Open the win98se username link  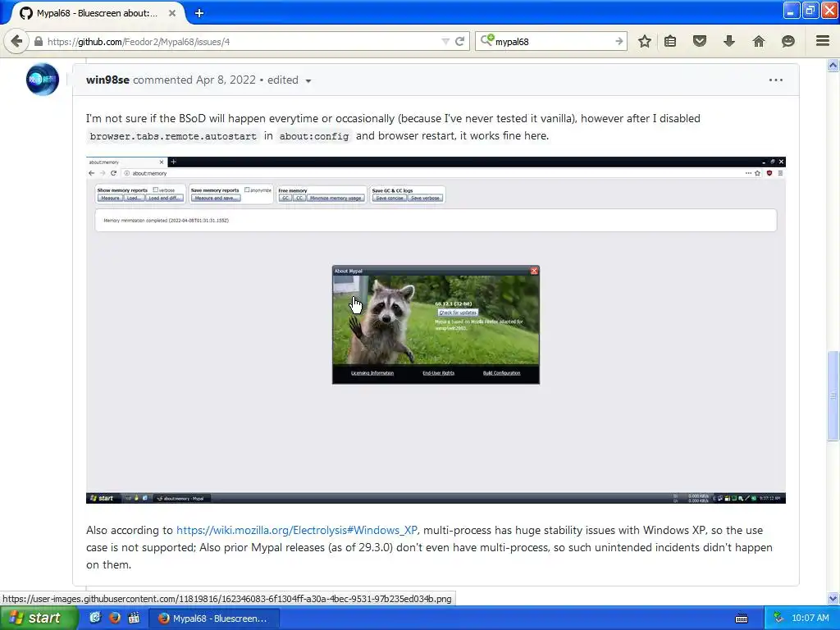[107, 80]
